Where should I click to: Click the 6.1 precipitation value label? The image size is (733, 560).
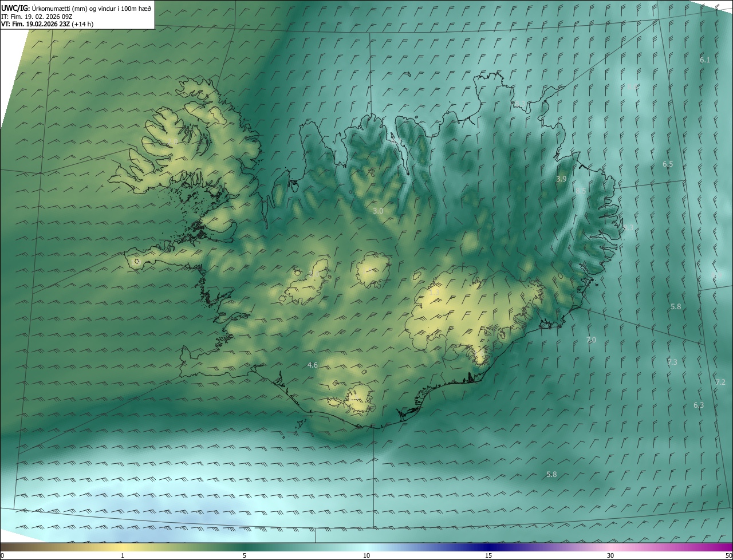click(x=705, y=60)
